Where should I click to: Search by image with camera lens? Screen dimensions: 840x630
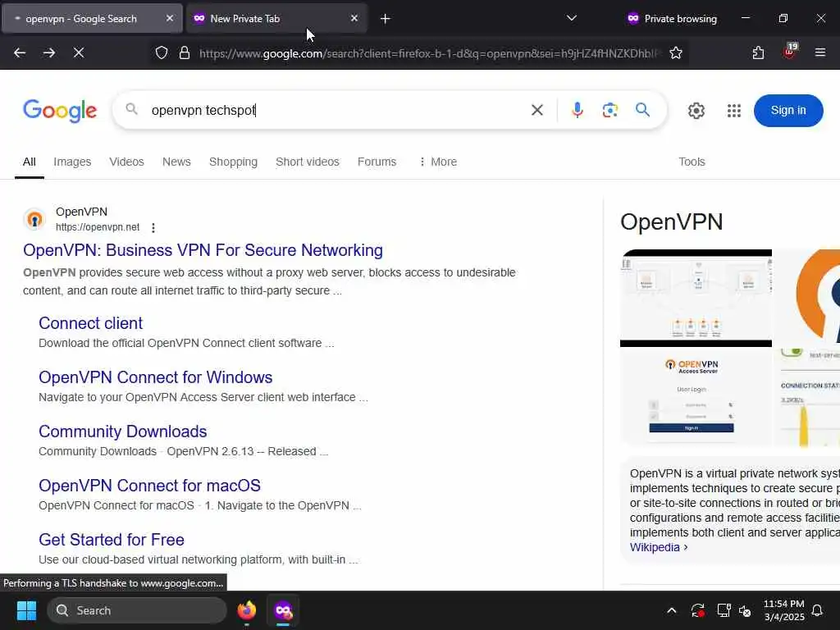click(609, 111)
